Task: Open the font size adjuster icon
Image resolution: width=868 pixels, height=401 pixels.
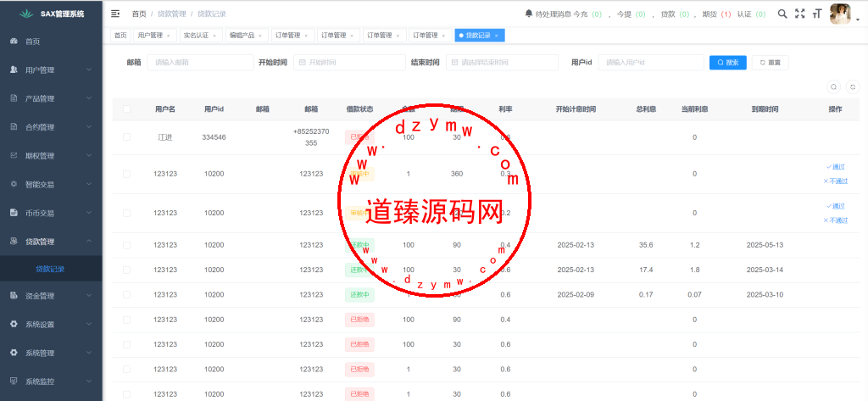Action: [x=817, y=14]
